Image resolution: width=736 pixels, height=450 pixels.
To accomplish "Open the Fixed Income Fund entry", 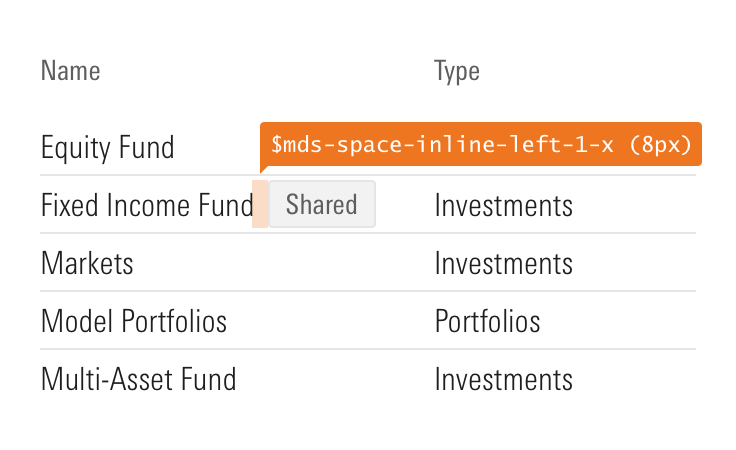I will click(x=147, y=205).
